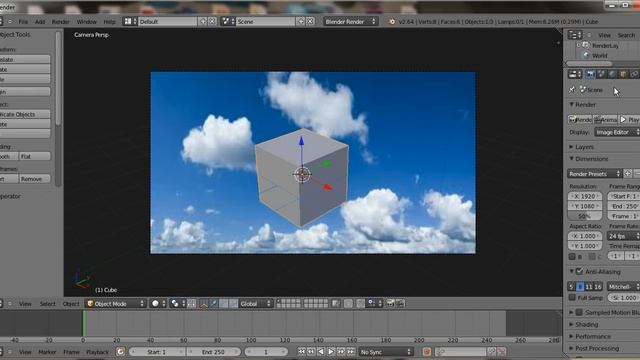Open the Object Mode dropdown

(x=116, y=304)
